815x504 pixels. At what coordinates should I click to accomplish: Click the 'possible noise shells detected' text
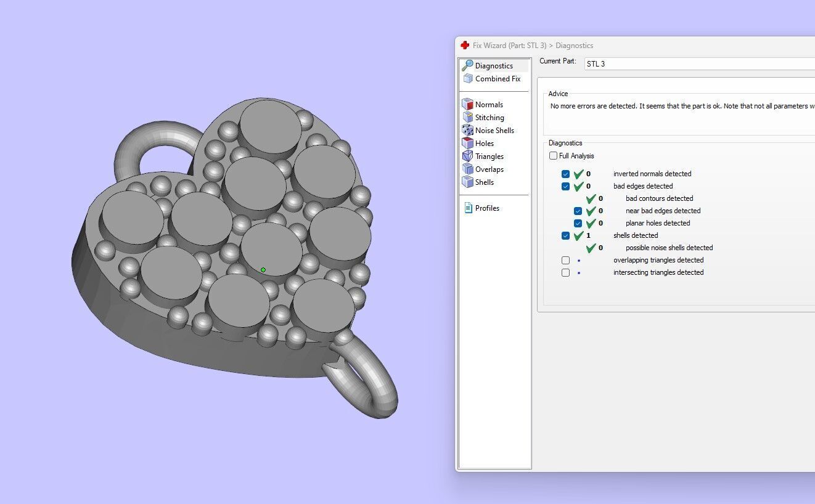click(x=670, y=248)
